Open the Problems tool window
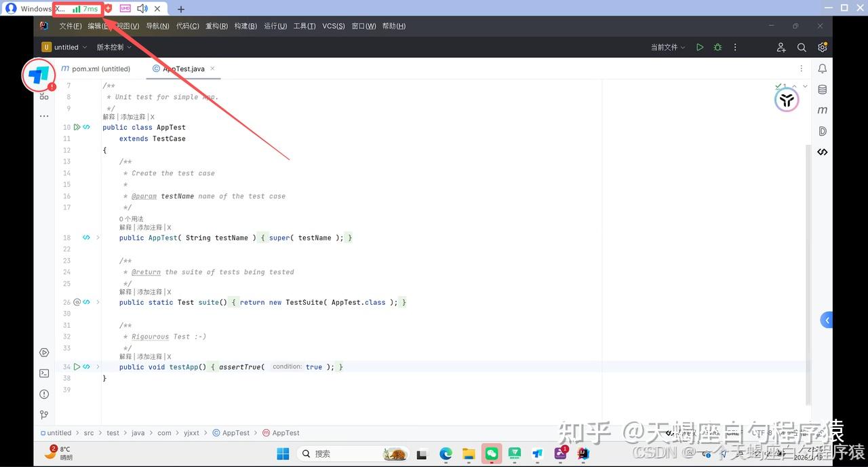 point(44,394)
